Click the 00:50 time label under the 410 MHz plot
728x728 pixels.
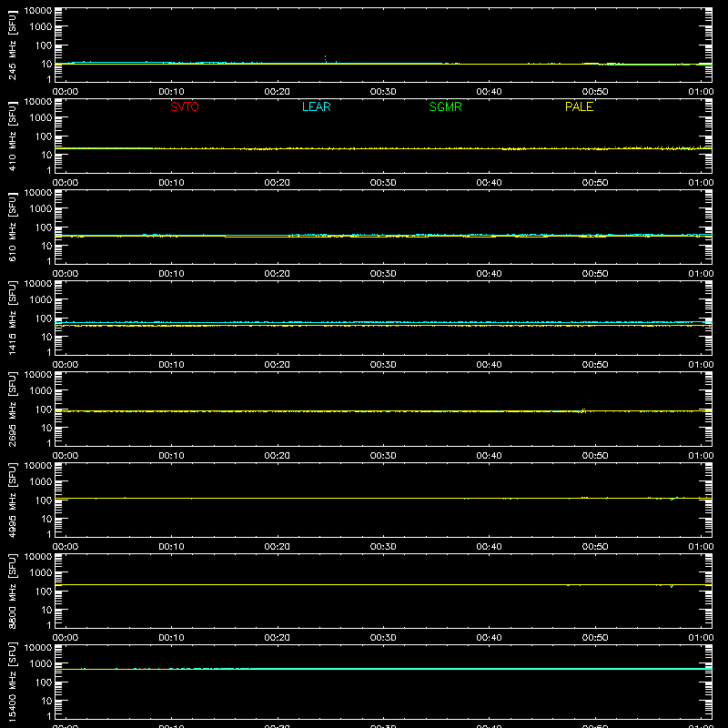click(595, 183)
